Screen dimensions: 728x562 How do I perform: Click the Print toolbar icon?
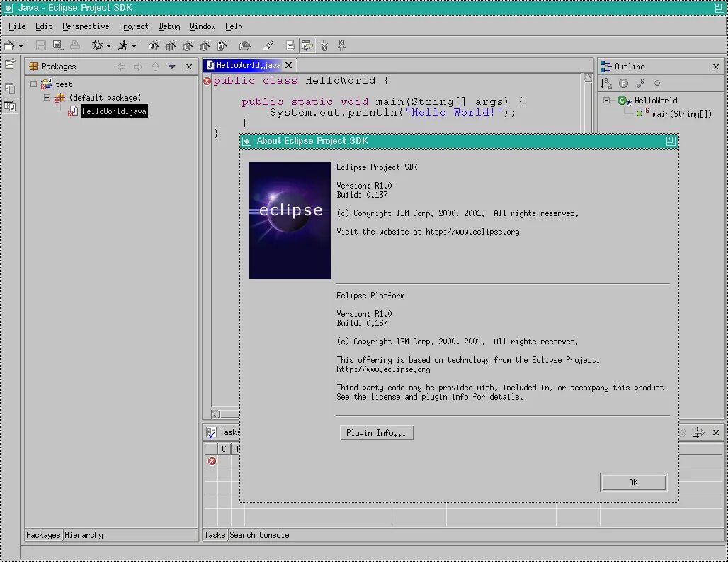pyautogui.click(x=75, y=45)
